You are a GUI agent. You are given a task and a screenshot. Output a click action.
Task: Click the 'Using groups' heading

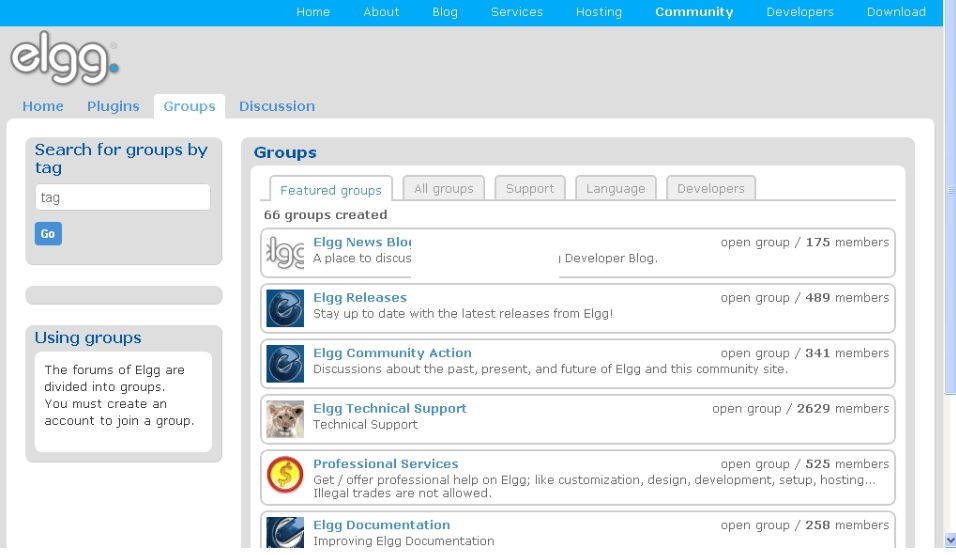[x=88, y=338]
